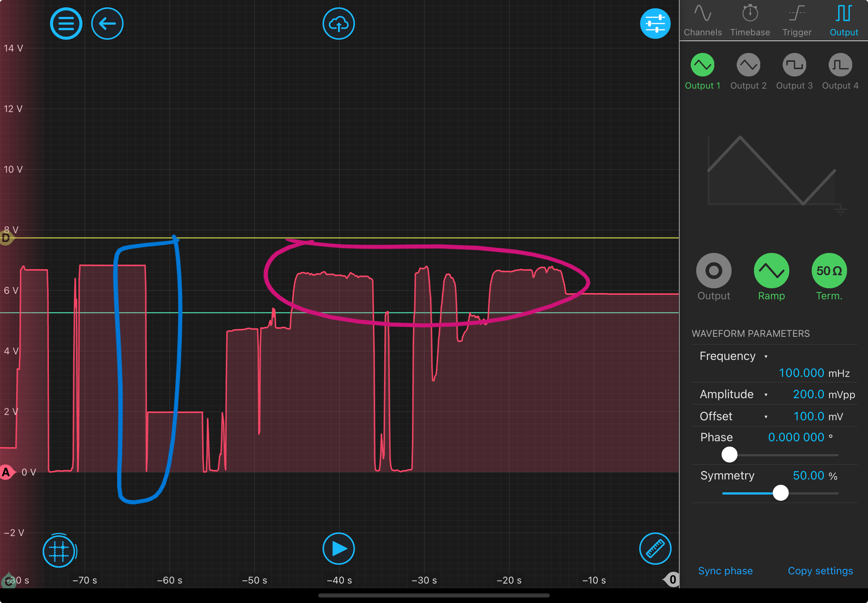This screenshot has height=603, width=868.
Task: Click the 14 V voltage axis label
Action: click(13, 48)
